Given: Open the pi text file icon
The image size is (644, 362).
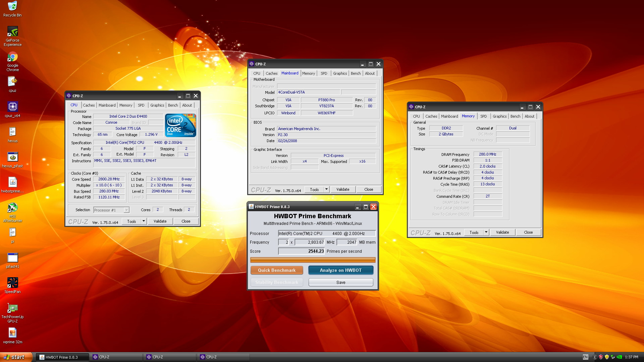Looking at the screenshot, I should pos(12,235).
